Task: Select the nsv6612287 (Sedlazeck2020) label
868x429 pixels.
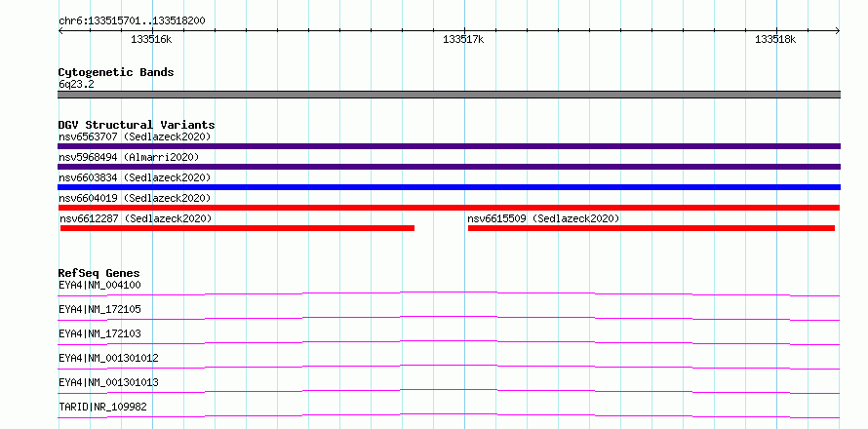Action: (x=136, y=218)
